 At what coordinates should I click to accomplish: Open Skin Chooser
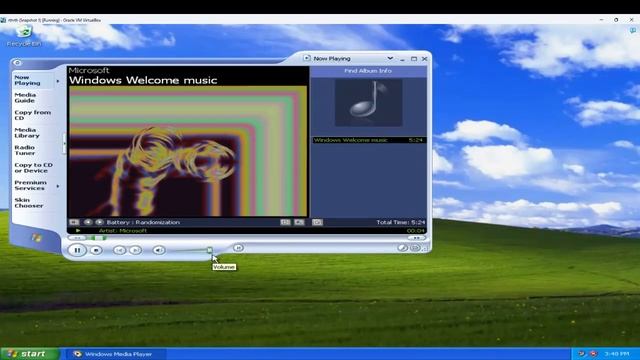coord(29,203)
